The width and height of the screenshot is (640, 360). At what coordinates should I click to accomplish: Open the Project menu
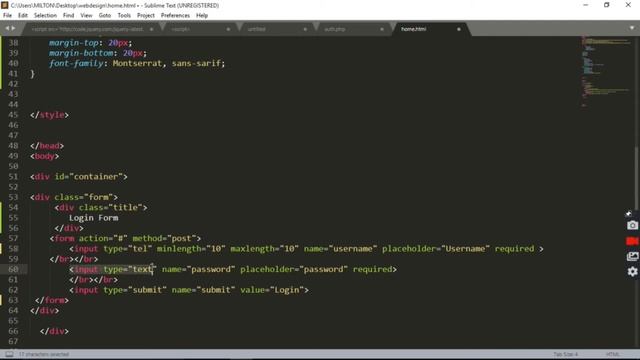(x=146, y=16)
